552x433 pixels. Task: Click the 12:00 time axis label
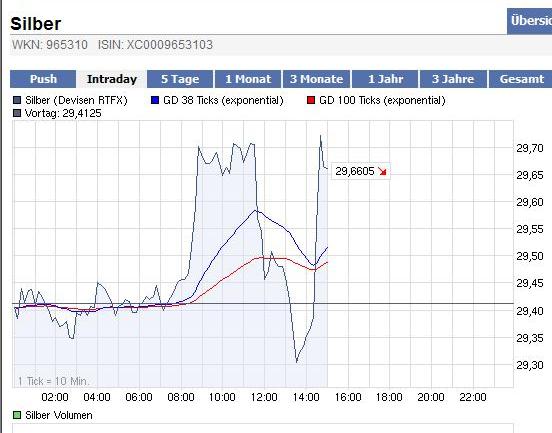pyautogui.click(x=264, y=397)
